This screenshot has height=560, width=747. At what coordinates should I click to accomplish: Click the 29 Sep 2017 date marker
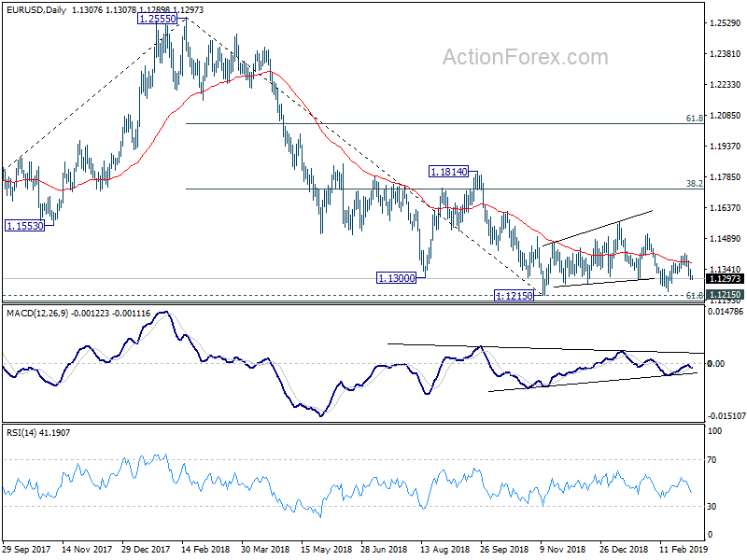pos(26,549)
